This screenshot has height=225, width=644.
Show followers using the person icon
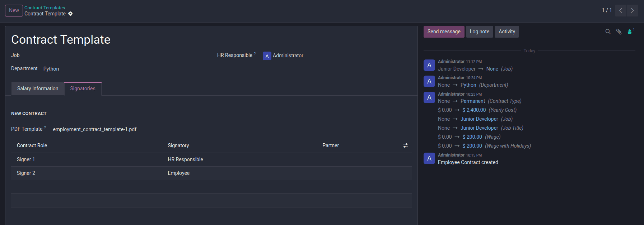tap(631, 32)
